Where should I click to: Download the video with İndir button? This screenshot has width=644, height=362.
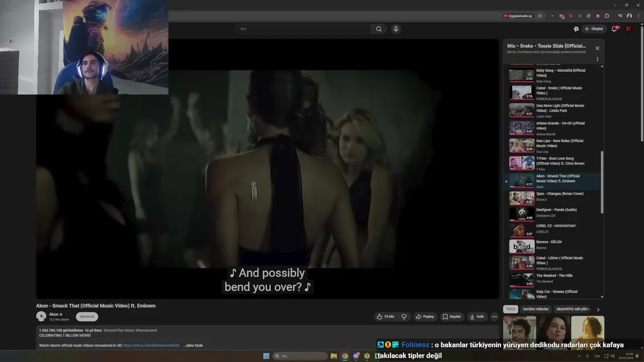coord(476,317)
